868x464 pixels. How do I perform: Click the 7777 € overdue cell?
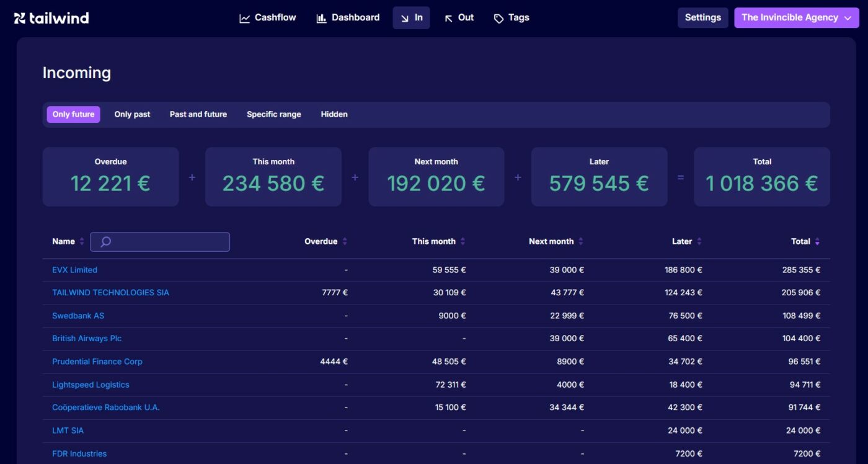coord(334,293)
